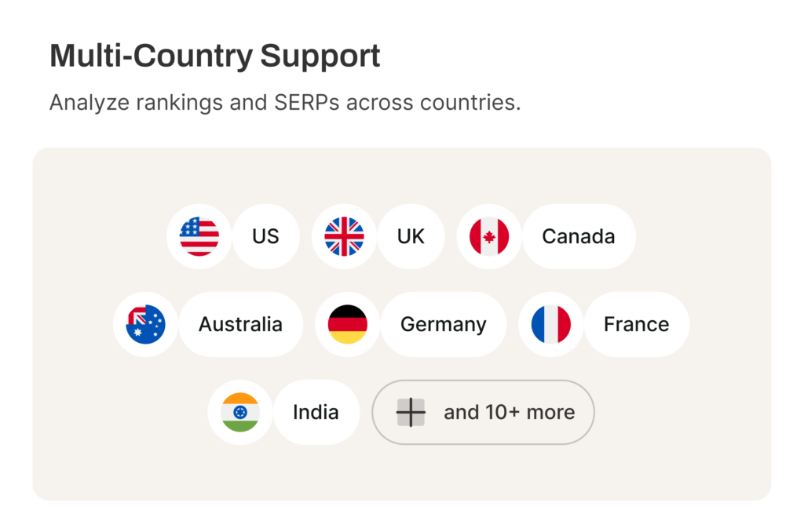
Task: Pick the Australia label pill
Action: [x=240, y=324]
